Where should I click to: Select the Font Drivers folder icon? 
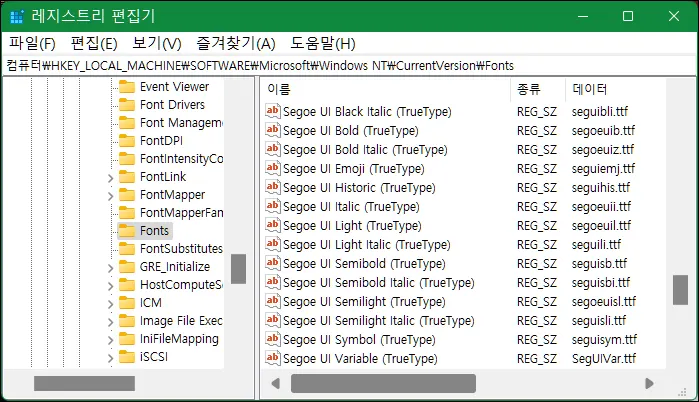(127, 105)
